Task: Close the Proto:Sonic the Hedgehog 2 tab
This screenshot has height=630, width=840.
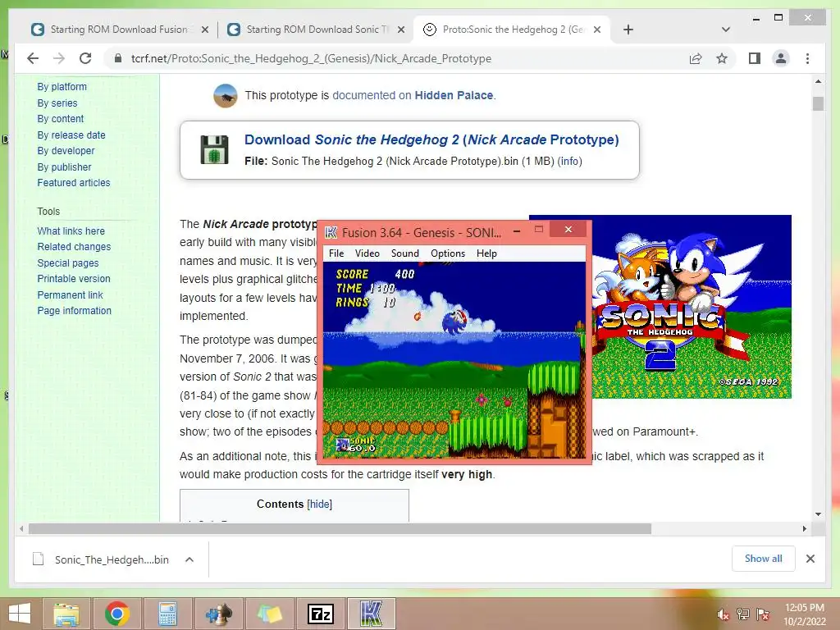Action: (597, 30)
